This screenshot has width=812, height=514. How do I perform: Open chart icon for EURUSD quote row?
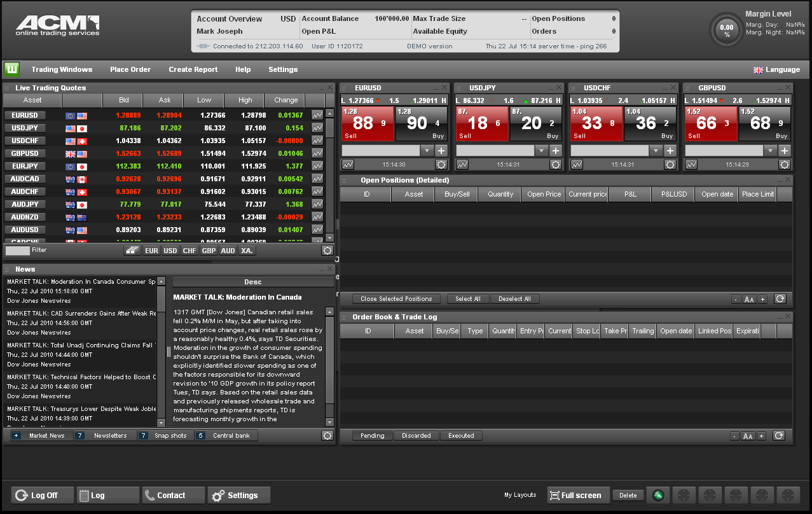coord(317,115)
